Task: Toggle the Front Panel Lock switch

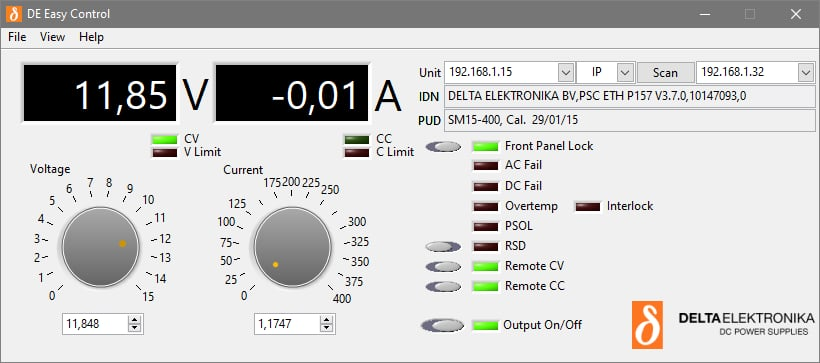Action: (x=443, y=147)
